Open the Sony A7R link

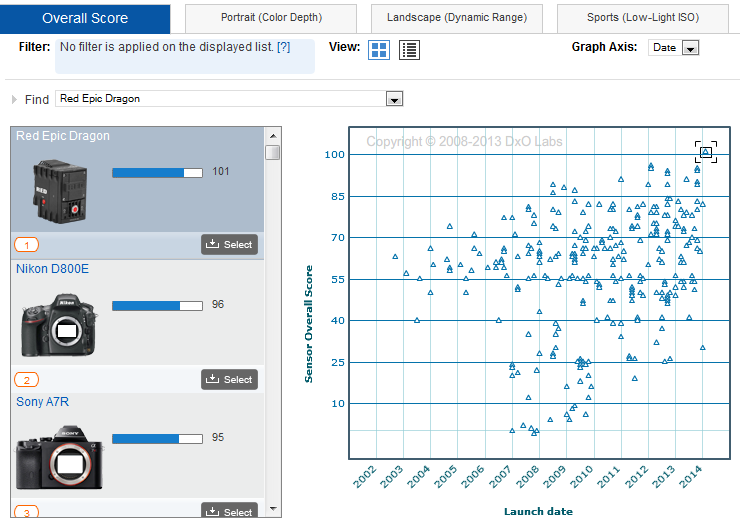[x=42, y=402]
